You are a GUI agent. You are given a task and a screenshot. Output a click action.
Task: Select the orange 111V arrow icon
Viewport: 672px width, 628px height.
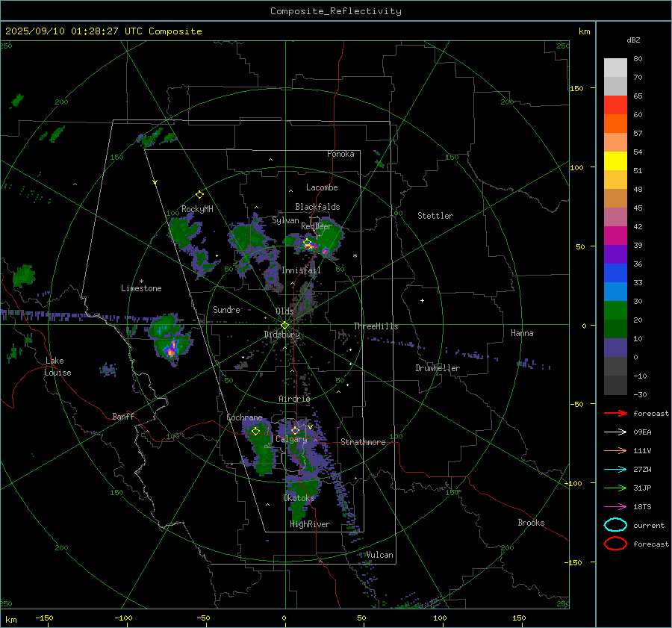point(615,450)
